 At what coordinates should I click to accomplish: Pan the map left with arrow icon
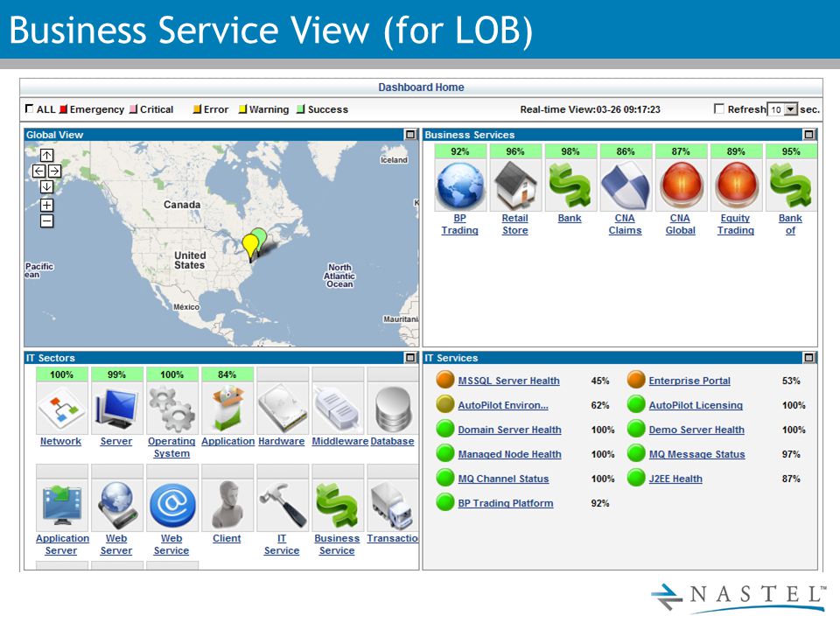[x=38, y=171]
